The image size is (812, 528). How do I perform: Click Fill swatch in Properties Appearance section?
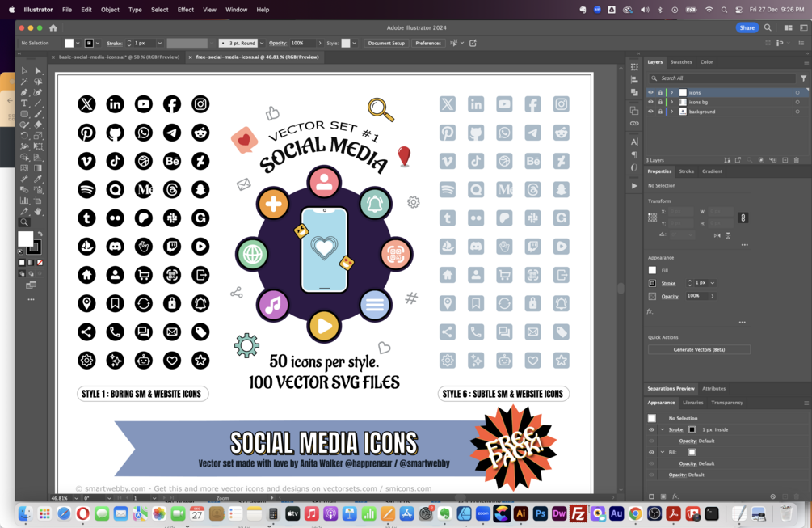[x=653, y=270]
